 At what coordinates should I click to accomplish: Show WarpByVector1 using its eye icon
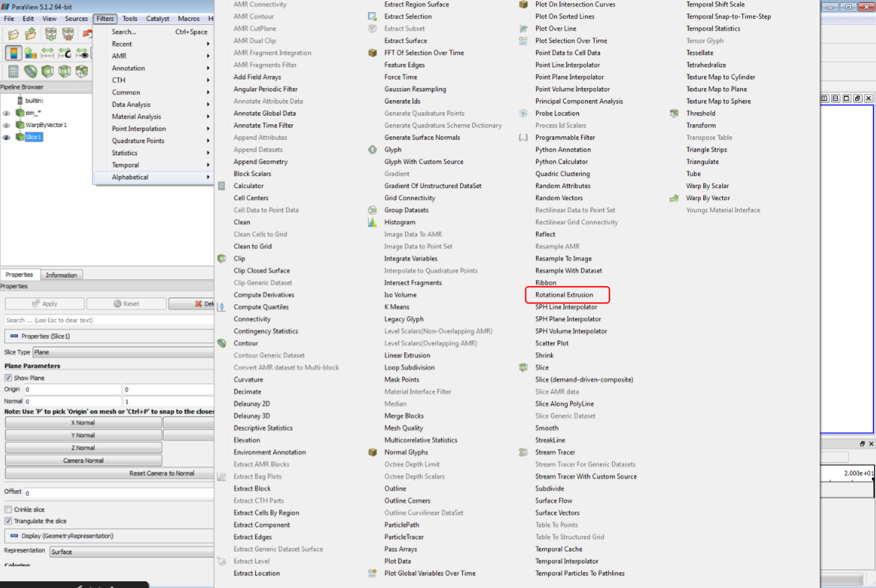pyautogui.click(x=6, y=125)
